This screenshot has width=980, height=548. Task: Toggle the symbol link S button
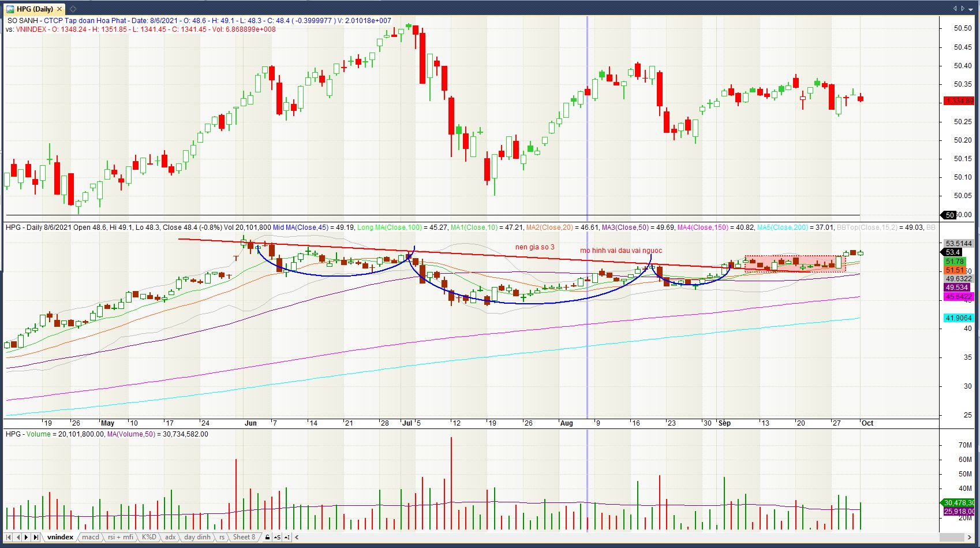pyautogui.click(x=277, y=537)
